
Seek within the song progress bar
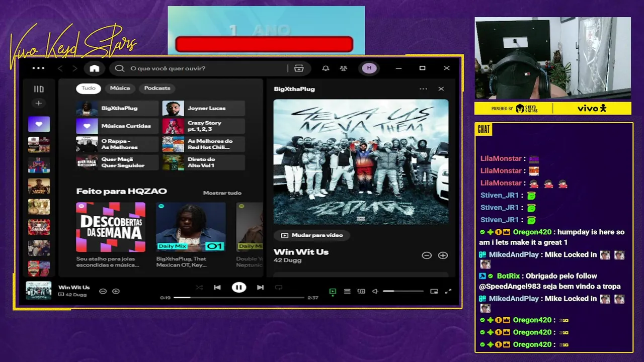239,298
